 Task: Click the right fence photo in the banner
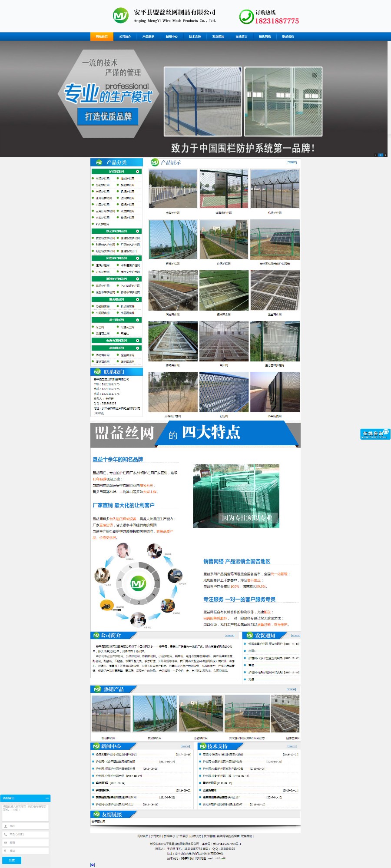pyautogui.click(x=283, y=102)
